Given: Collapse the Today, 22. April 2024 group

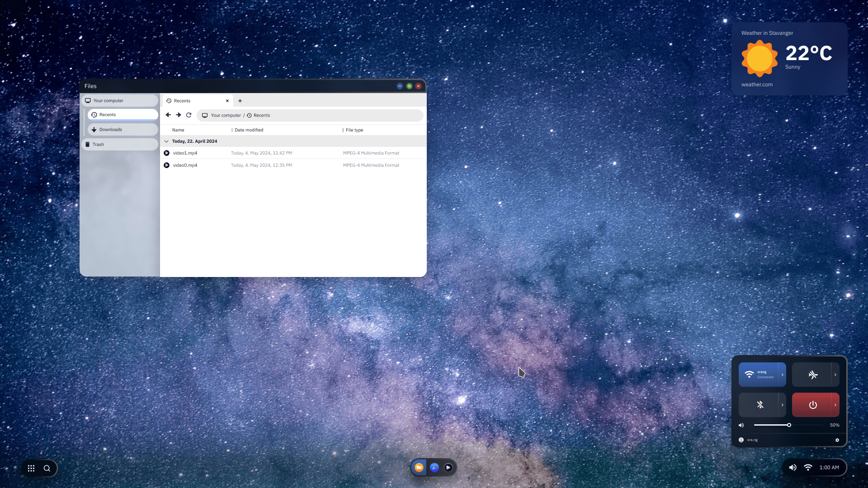Looking at the screenshot, I should coord(167,141).
